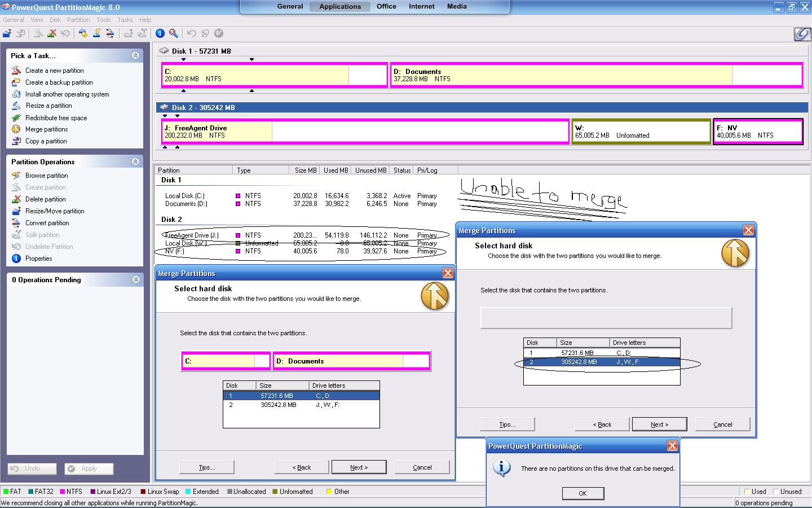
Task: Select the J: FreeAgent Drive partition block
Action: [x=365, y=132]
